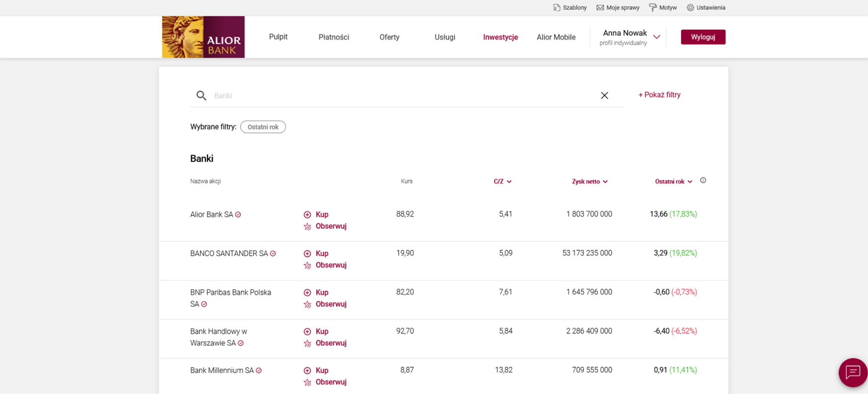This screenshot has width=868, height=394.
Task: Clear the search with X icon
Action: coord(604,96)
